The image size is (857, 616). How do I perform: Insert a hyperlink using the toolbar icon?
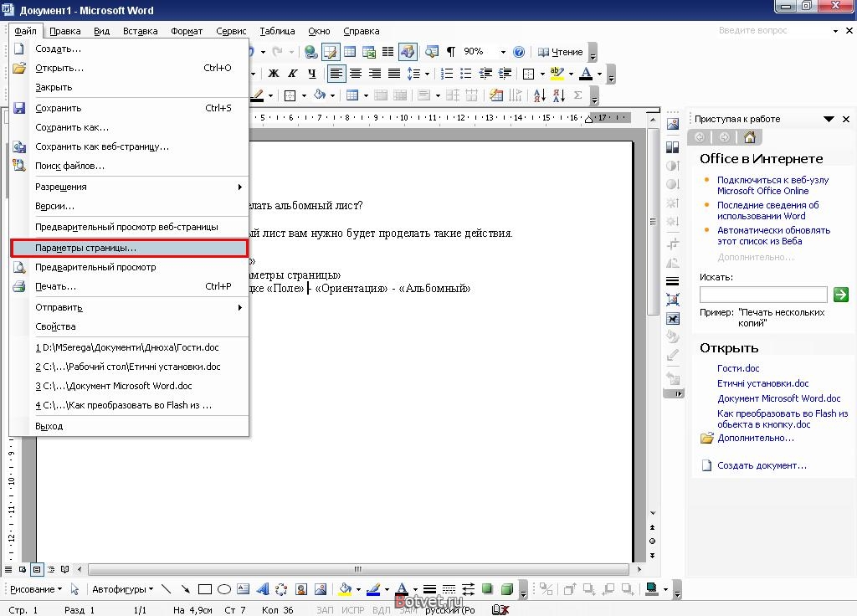click(x=310, y=52)
